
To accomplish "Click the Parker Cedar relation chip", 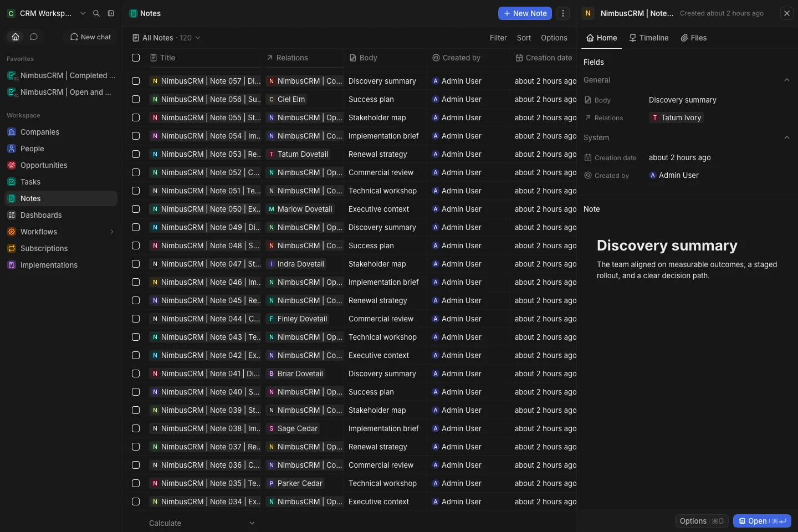I will tap(295, 483).
